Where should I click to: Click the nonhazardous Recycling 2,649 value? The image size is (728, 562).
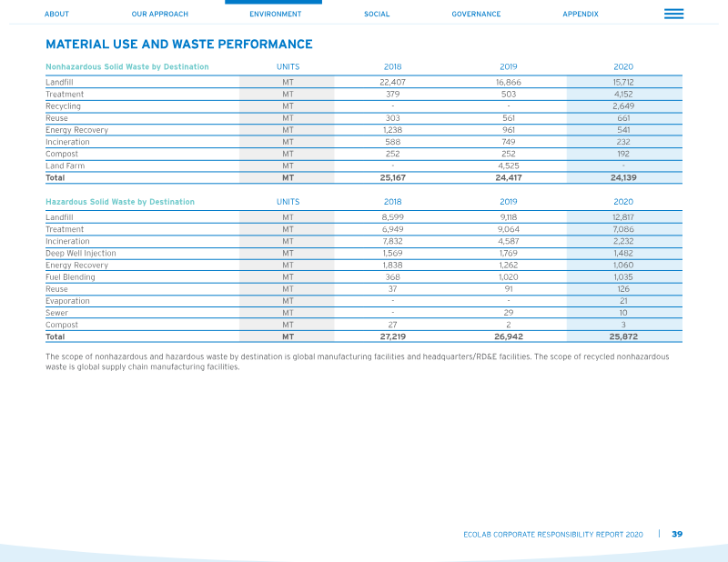tap(623, 106)
